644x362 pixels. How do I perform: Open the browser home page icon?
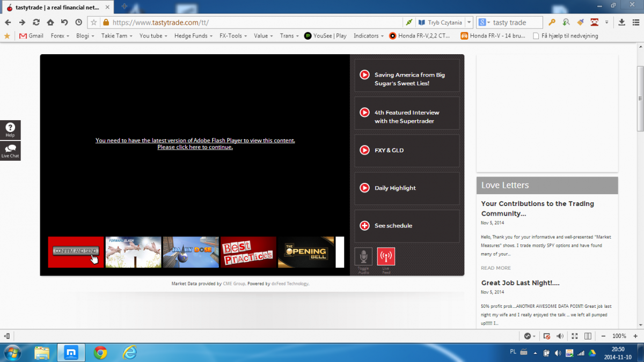(50, 23)
